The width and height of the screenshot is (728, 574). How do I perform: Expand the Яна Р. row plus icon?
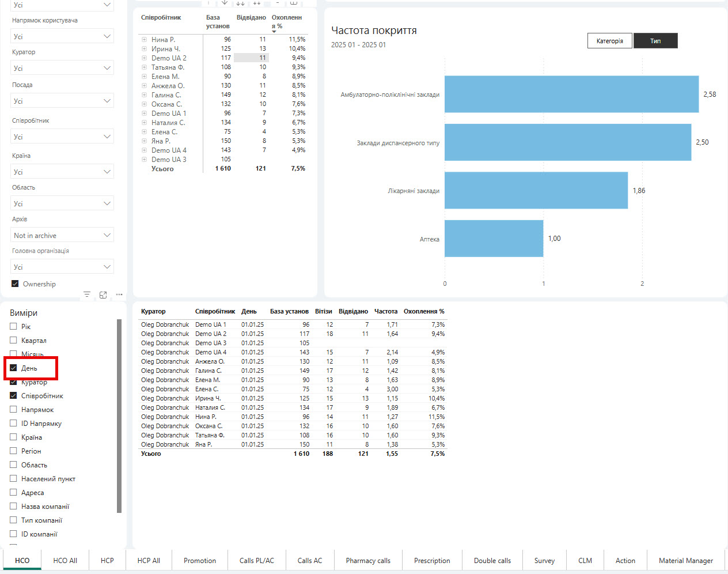pyautogui.click(x=144, y=141)
